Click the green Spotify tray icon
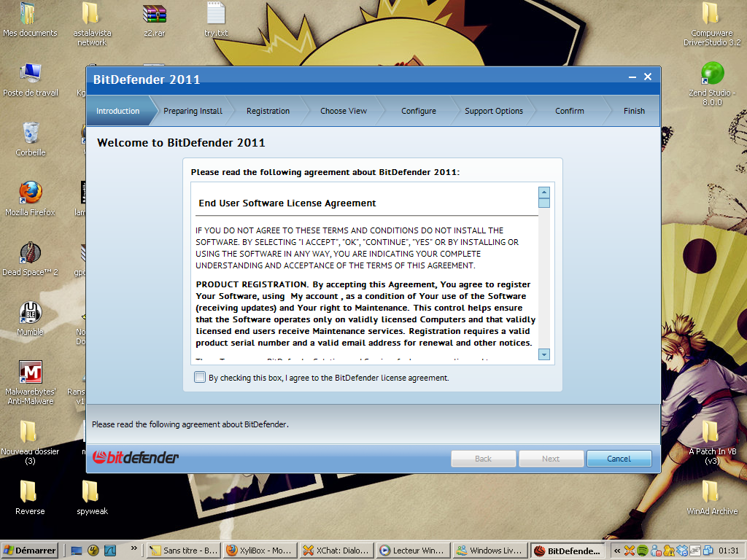Image resolution: width=747 pixels, height=560 pixels. coord(643,551)
